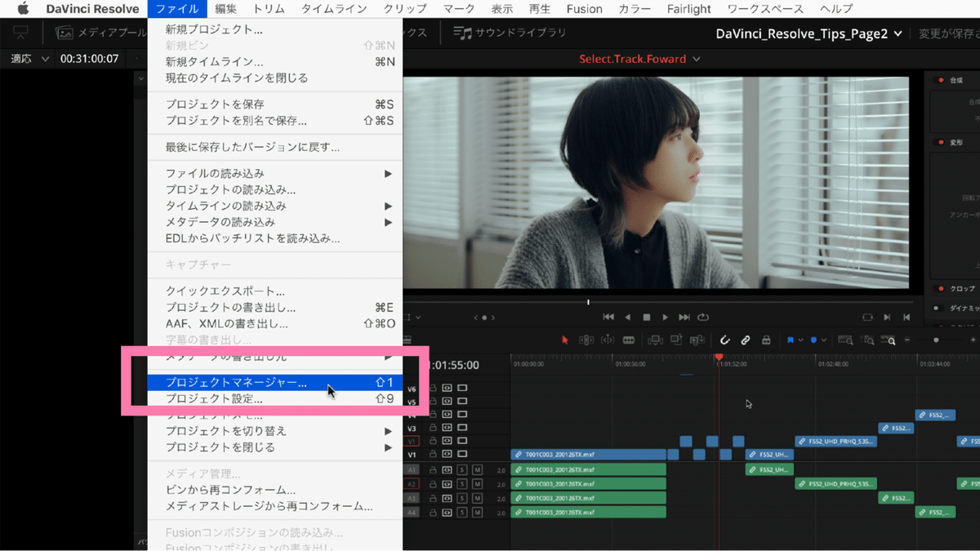The height and width of the screenshot is (551, 980).
Task: Click the Match Frame icon right of viewer transport
Action: coord(867,317)
